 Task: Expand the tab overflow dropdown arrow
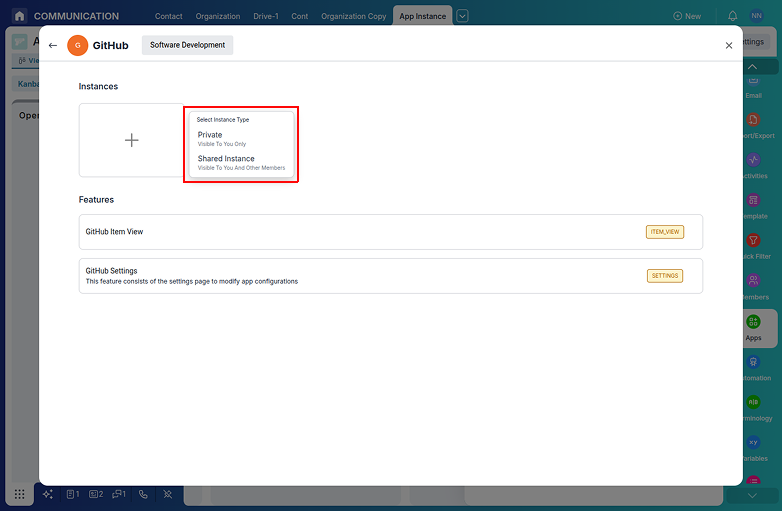[462, 16]
